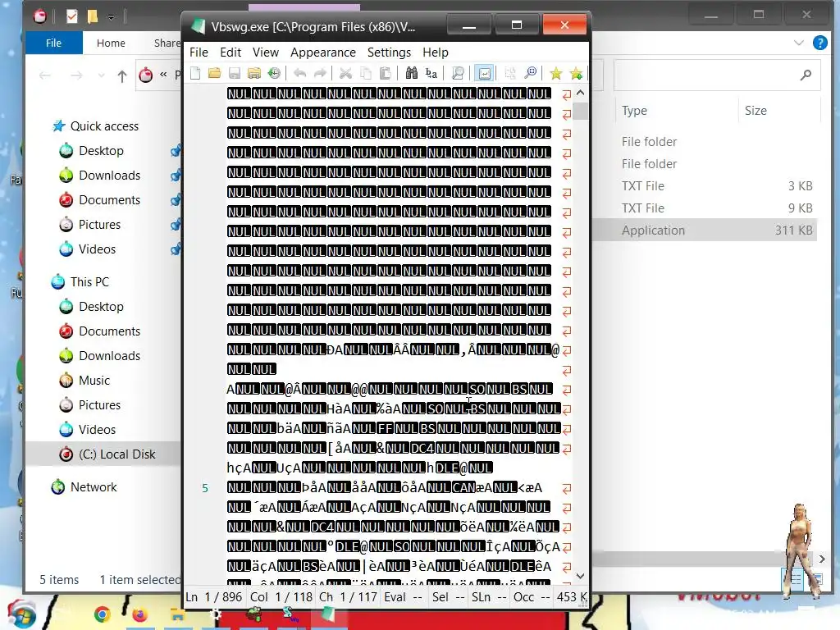The height and width of the screenshot is (630, 840).
Task: Open the Appearance menu
Action: pos(323,52)
